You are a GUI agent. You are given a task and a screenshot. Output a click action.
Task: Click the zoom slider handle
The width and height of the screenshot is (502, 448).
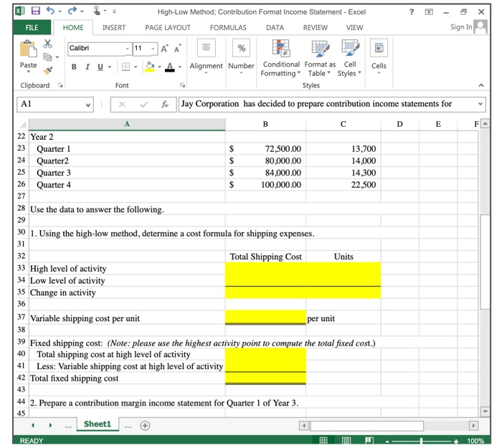click(x=422, y=441)
